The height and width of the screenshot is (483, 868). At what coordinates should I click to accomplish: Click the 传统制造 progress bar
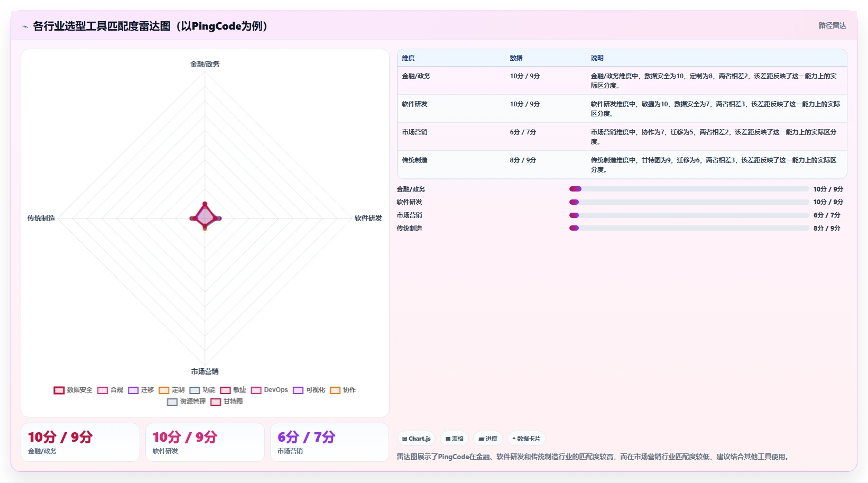pyautogui.click(x=689, y=228)
